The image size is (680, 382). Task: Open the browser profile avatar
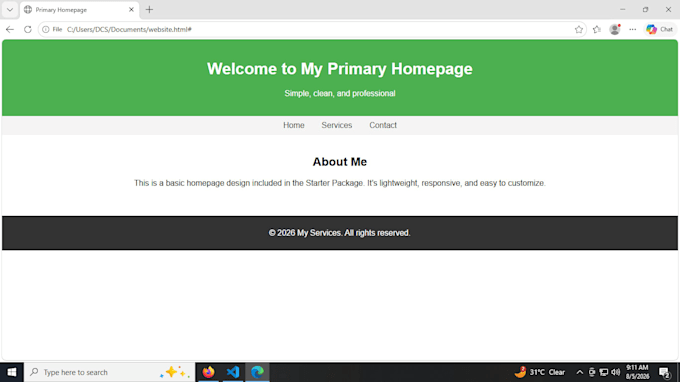pyautogui.click(x=615, y=29)
